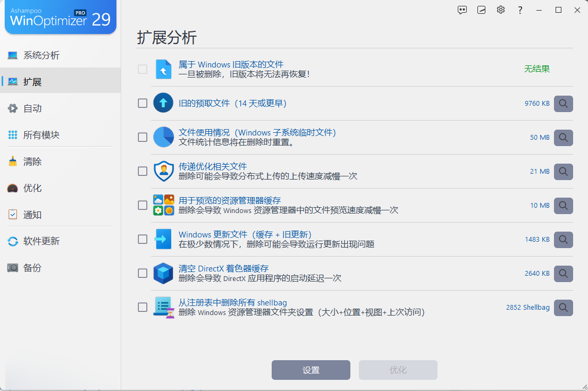Click the greyed 优化 button at bottom

[398, 370]
